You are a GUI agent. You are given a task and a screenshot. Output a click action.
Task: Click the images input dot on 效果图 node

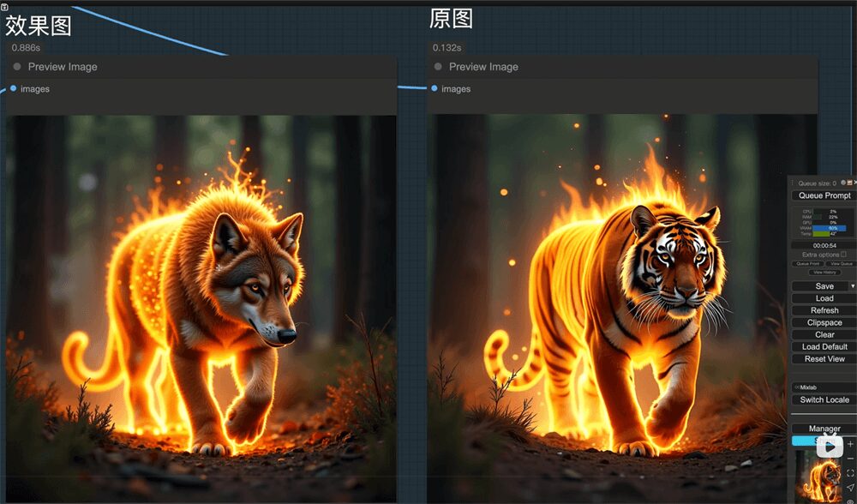pos(13,88)
